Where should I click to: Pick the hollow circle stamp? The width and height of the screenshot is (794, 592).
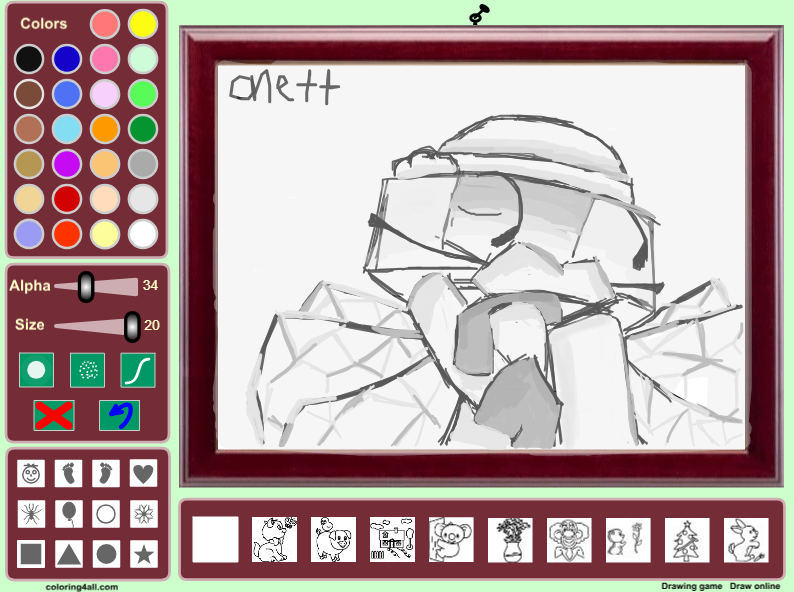click(106, 514)
